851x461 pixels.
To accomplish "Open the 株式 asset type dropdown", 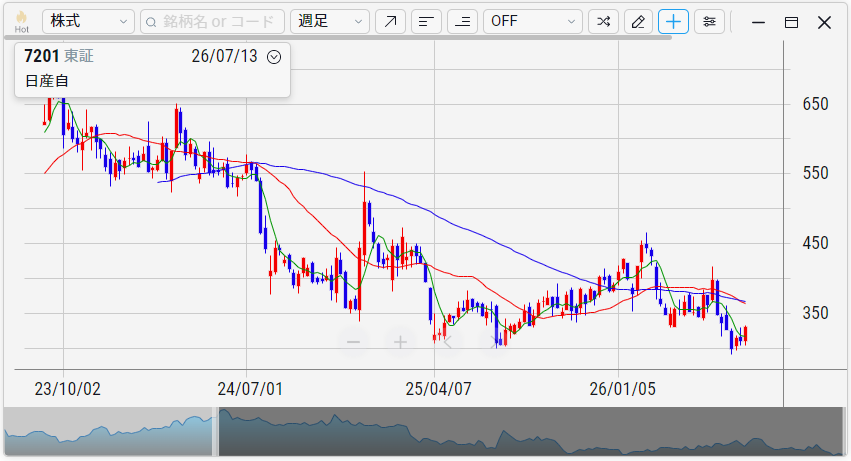I will pyautogui.click(x=88, y=22).
